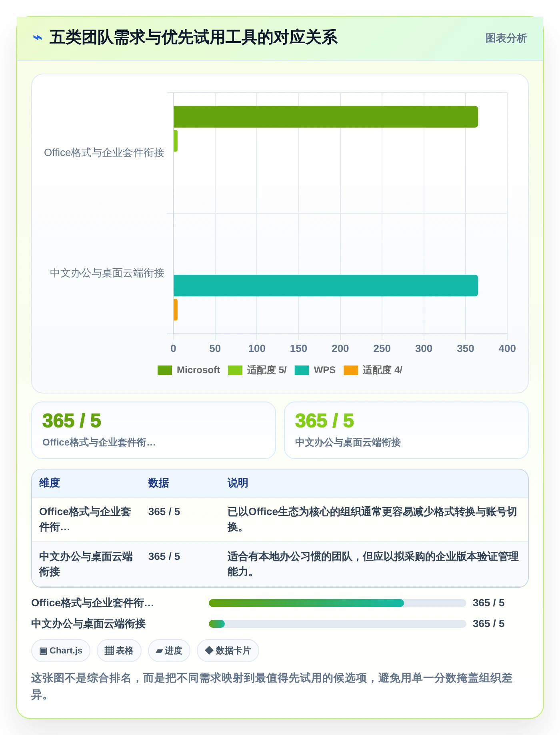This screenshot has height=735, width=560.
Task: Click 中文办公与桌面云端衔接 label beside progress bar
Action: [x=88, y=624]
